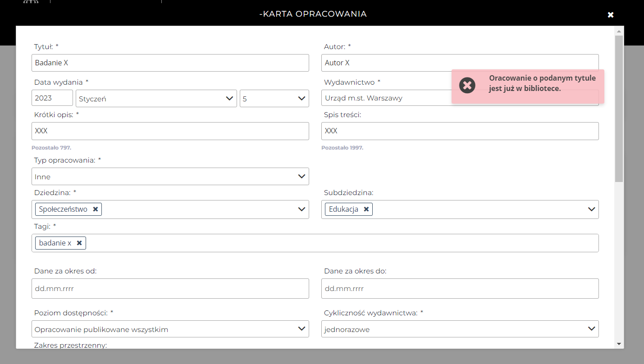Viewport: 644px width, 364px height.
Task: Click the 'Dane za okres od' date field
Action: coord(170,288)
